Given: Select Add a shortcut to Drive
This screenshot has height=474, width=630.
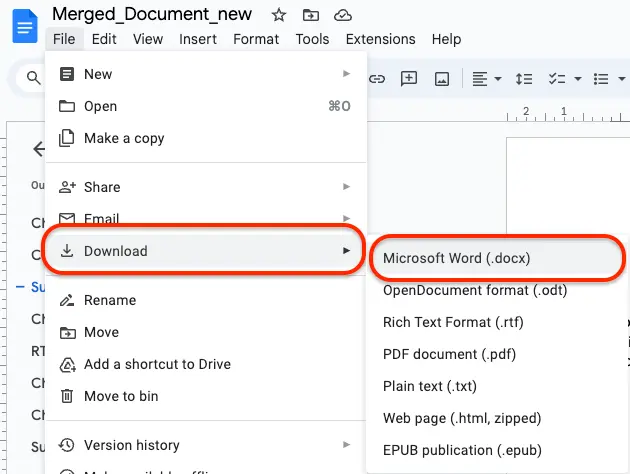Looking at the screenshot, I should (x=206, y=364).
